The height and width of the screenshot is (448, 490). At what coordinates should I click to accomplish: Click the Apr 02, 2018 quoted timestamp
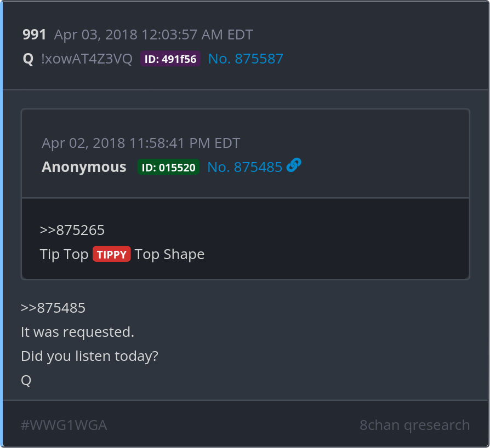141,143
